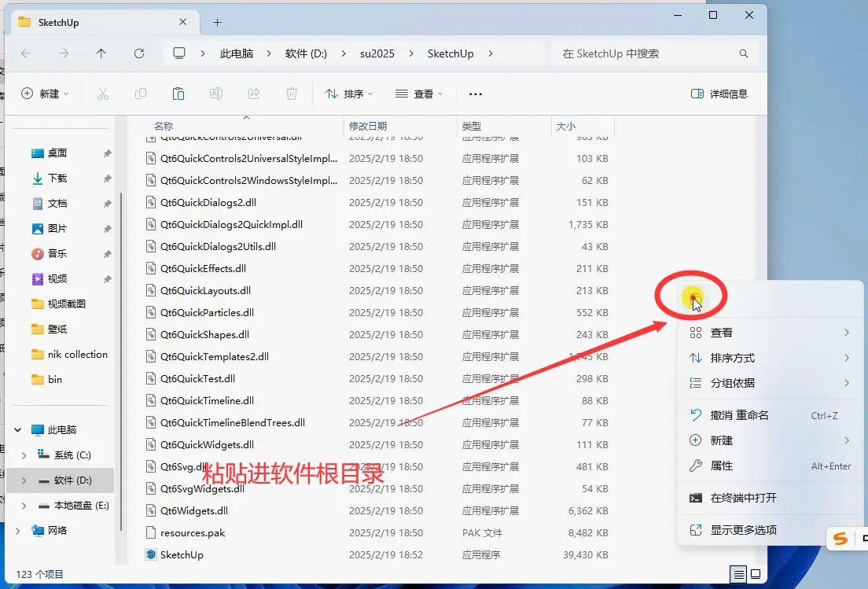Click the Paste clipboard icon in toolbar
The height and width of the screenshot is (589, 868).
tap(178, 94)
